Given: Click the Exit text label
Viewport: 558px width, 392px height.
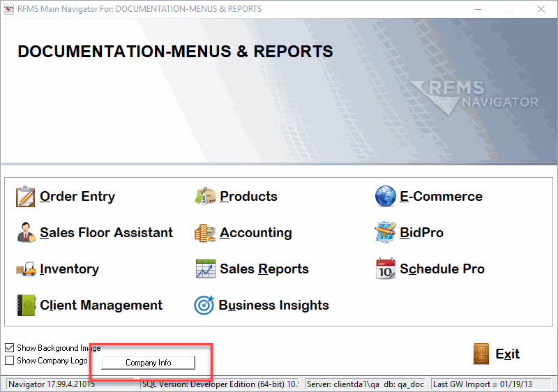Looking at the screenshot, I should [508, 354].
